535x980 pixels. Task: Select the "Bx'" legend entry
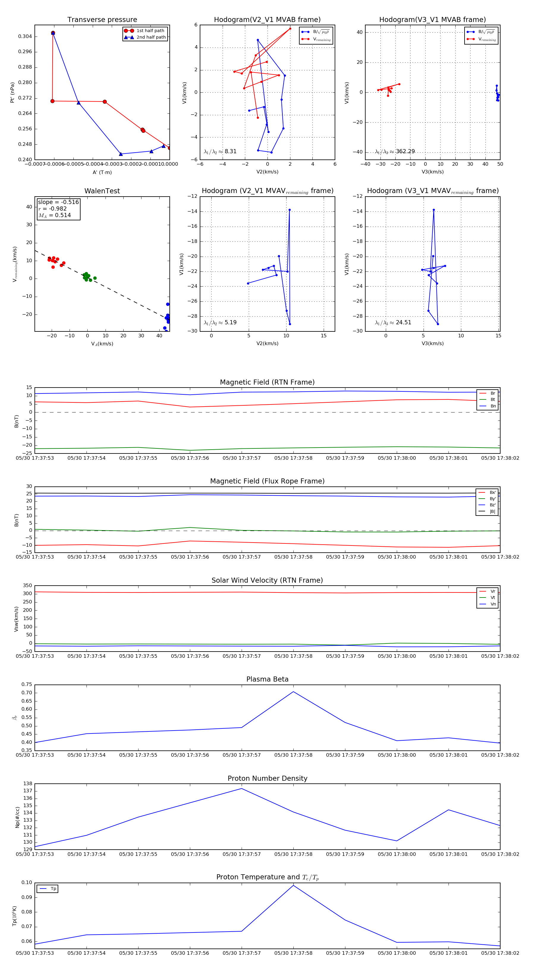[x=487, y=492]
